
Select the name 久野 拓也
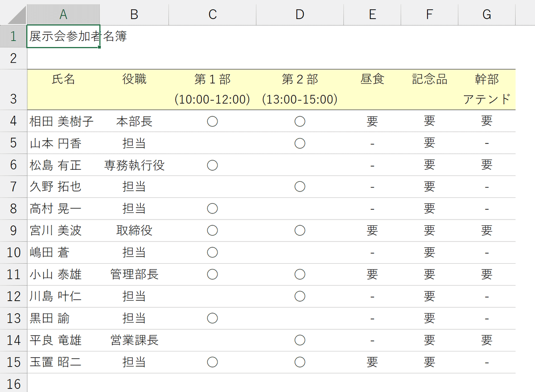[55, 187]
